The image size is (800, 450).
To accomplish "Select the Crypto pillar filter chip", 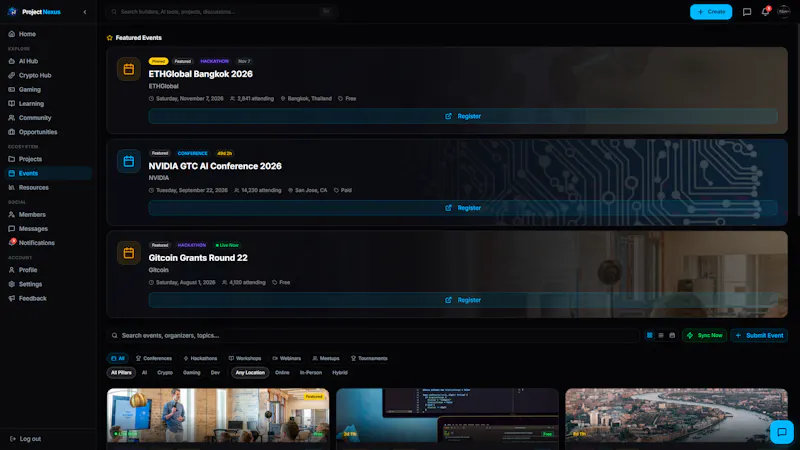I will [165, 373].
